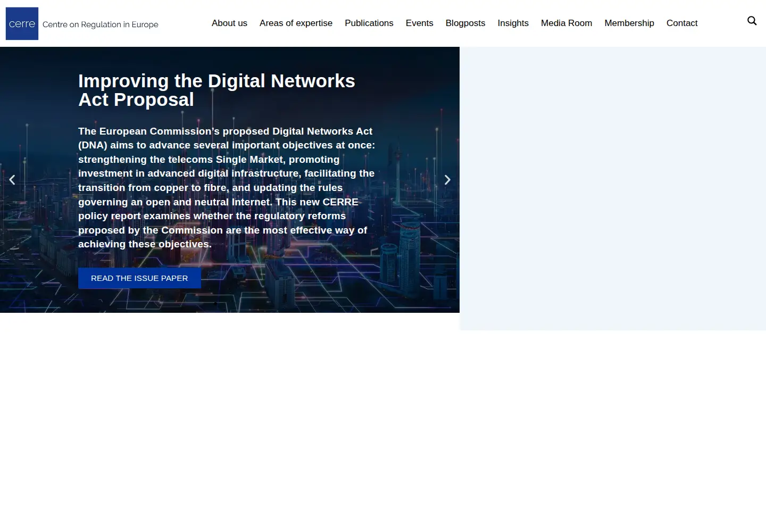
Task: Click the CERRE logo in the header
Action: [22, 23]
